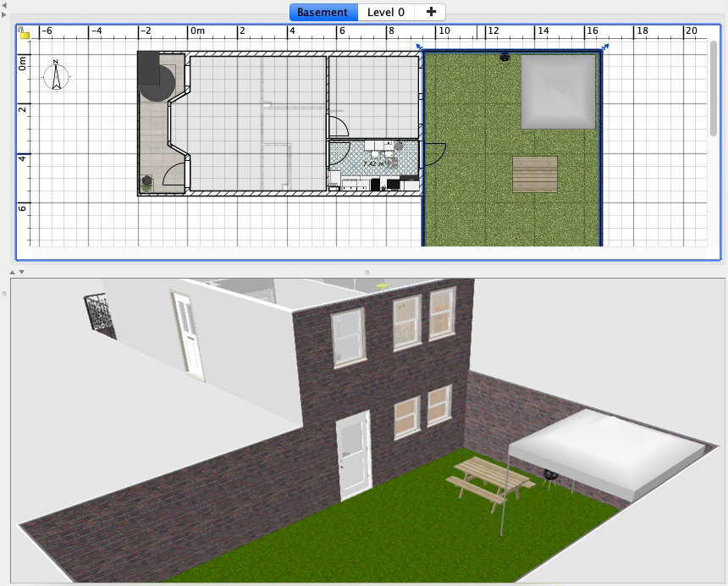
Task: Select the compass rose in the plan view
Action: coord(55,77)
